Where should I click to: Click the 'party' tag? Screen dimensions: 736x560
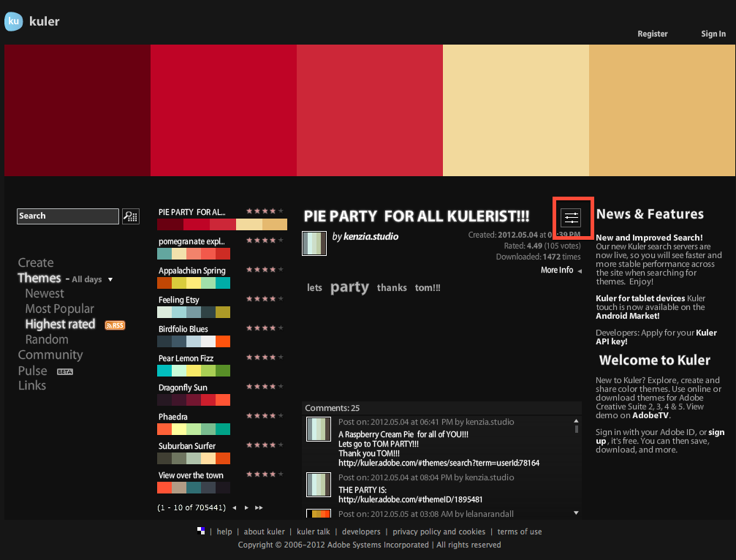click(349, 287)
